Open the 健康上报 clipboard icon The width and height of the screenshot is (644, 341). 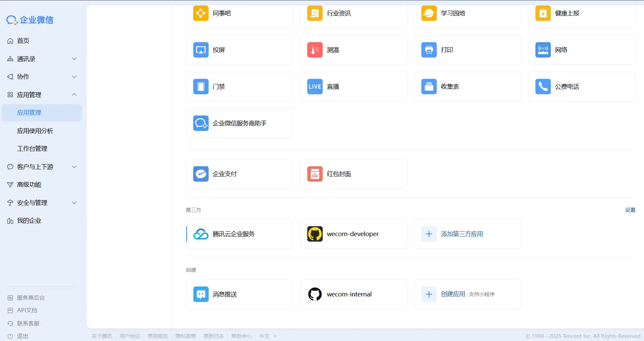pyautogui.click(x=543, y=13)
